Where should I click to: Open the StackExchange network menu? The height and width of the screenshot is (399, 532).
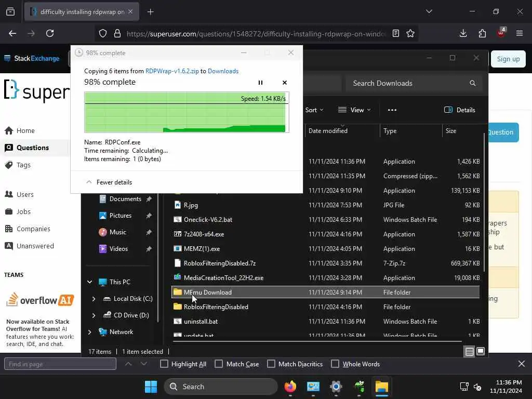32,58
